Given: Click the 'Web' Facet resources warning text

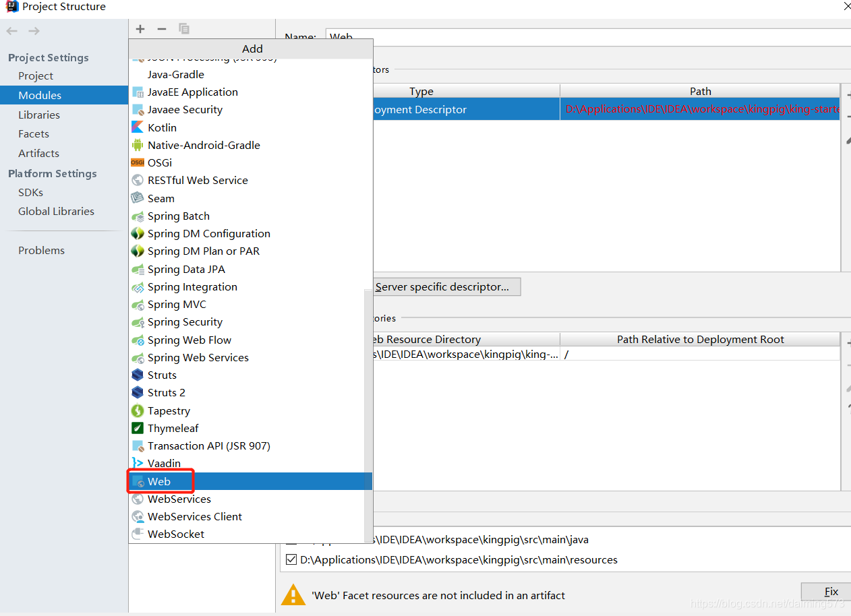Looking at the screenshot, I should [438, 595].
